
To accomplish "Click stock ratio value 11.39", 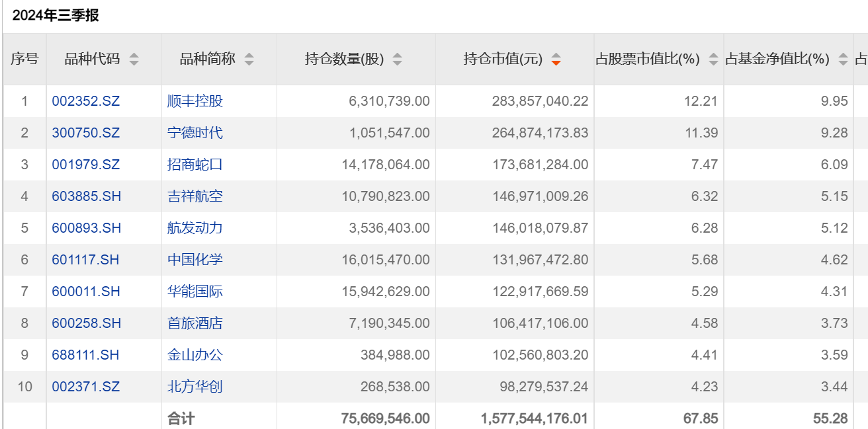I will click(702, 133).
